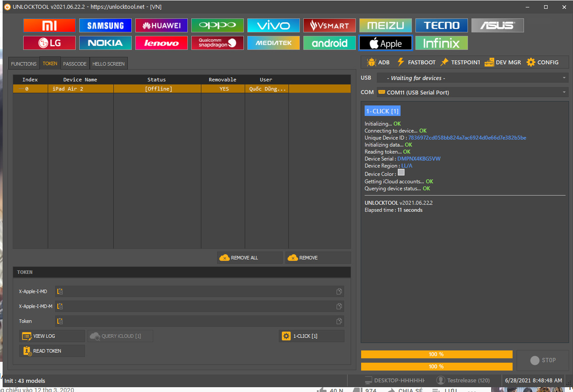Image resolution: width=573 pixels, height=392 pixels.
Task: Click the Remove All button
Action: pyautogui.click(x=250, y=258)
